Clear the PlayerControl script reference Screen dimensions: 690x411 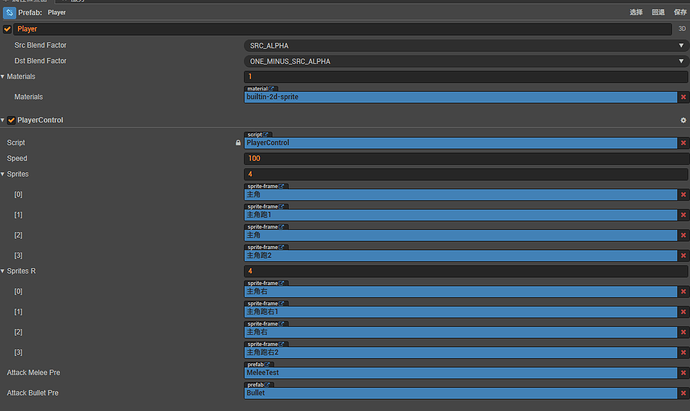pos(683,143)
